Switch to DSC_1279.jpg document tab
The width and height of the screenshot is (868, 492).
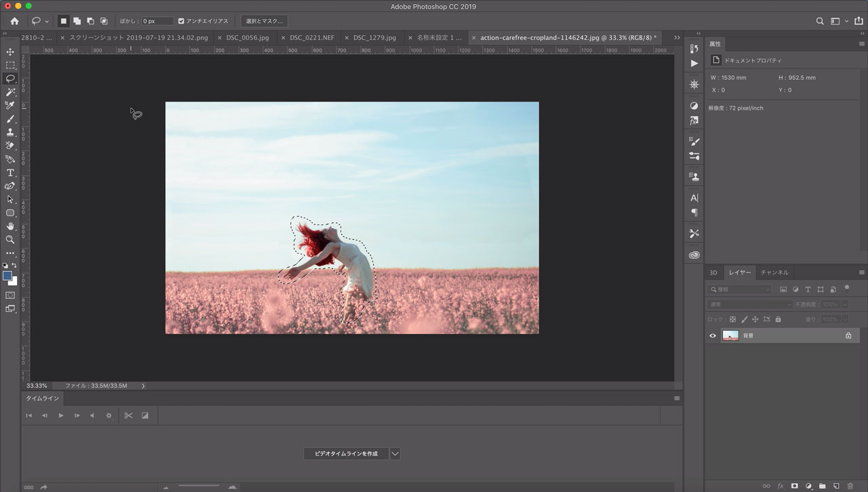(374, 38)
